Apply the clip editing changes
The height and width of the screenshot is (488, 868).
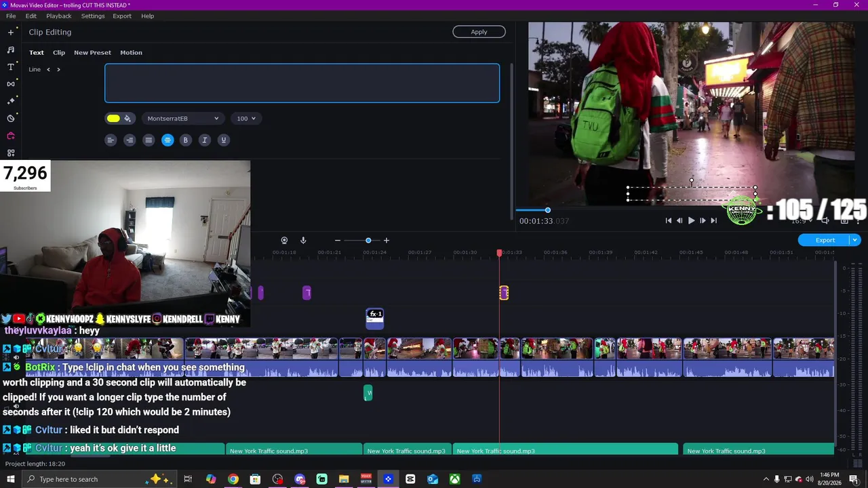coord(479,32)
